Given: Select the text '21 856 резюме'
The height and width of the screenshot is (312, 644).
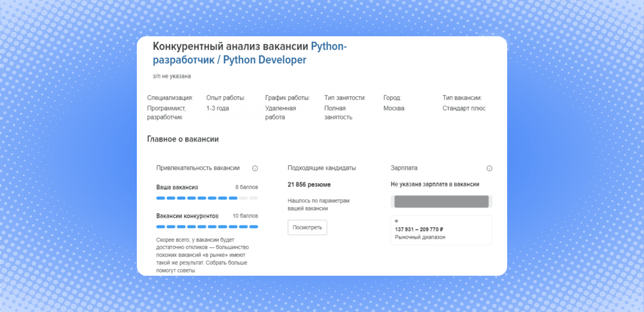Looking at the screenshot, I should point(309,185).
